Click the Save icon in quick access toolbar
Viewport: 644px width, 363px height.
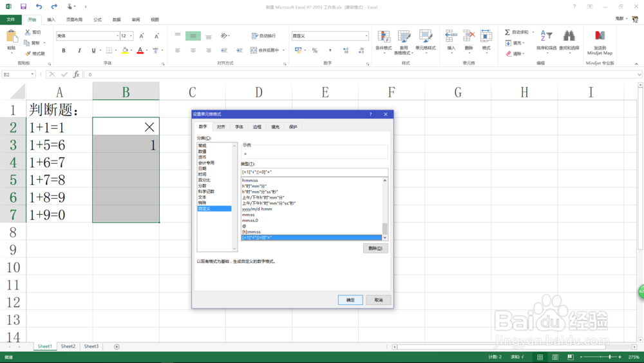[23, 6]
